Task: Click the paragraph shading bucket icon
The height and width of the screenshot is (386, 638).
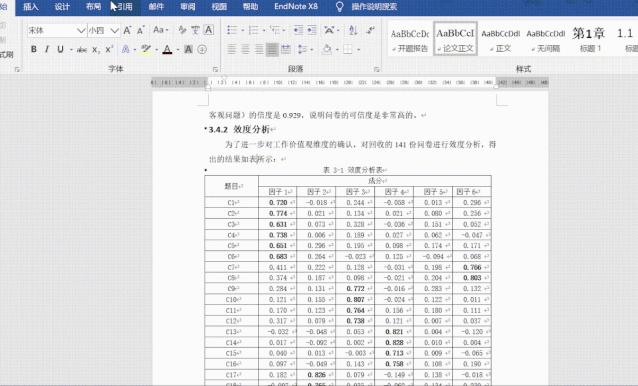Action: [x=326, y=49]
